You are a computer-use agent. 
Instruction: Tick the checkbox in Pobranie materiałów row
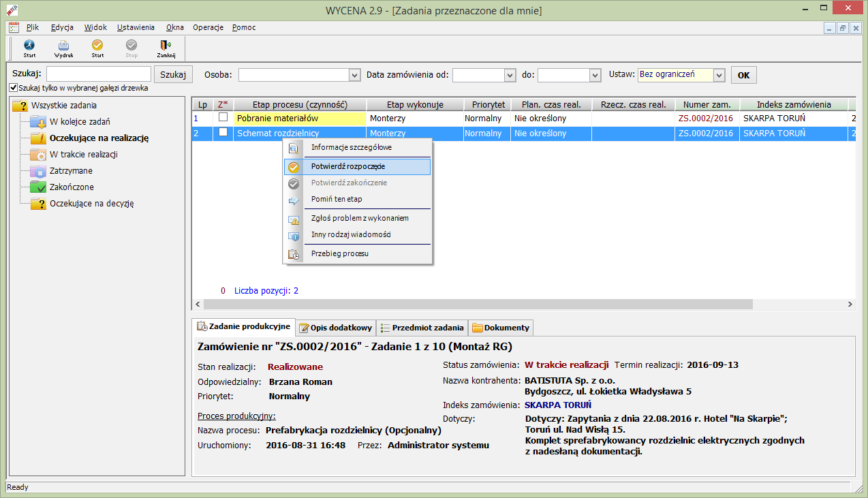coord(223,117)
